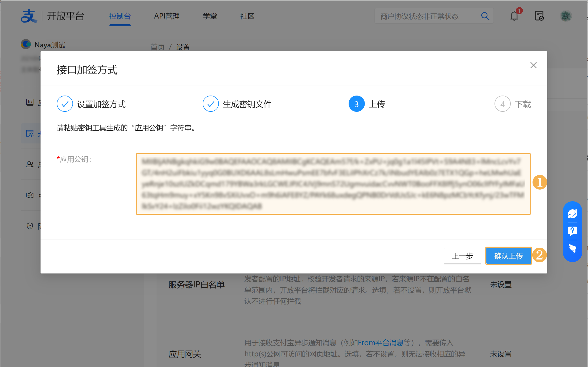The height and width of the screenshot is (367, 588).
Task: Click step 2 生成密钥文件 checkmark
Action: click(211, 104)
